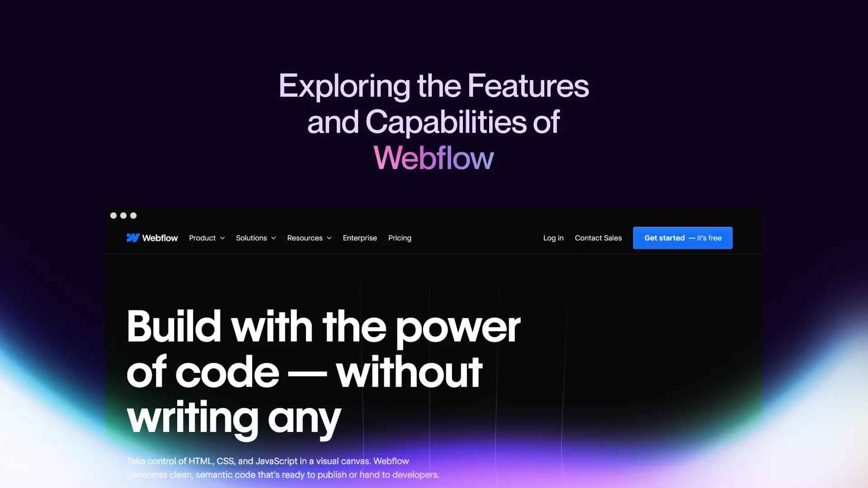Expand the Product navigation menu
This screenshot has height=488, width=868.
[206, 238]
